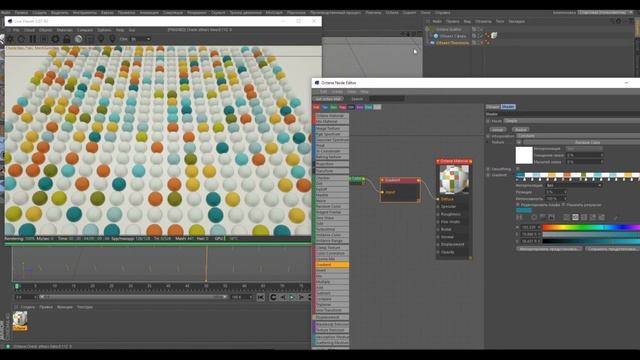Click the Octane logo of Node Editor window
The image size is (640, 360).
316,83
